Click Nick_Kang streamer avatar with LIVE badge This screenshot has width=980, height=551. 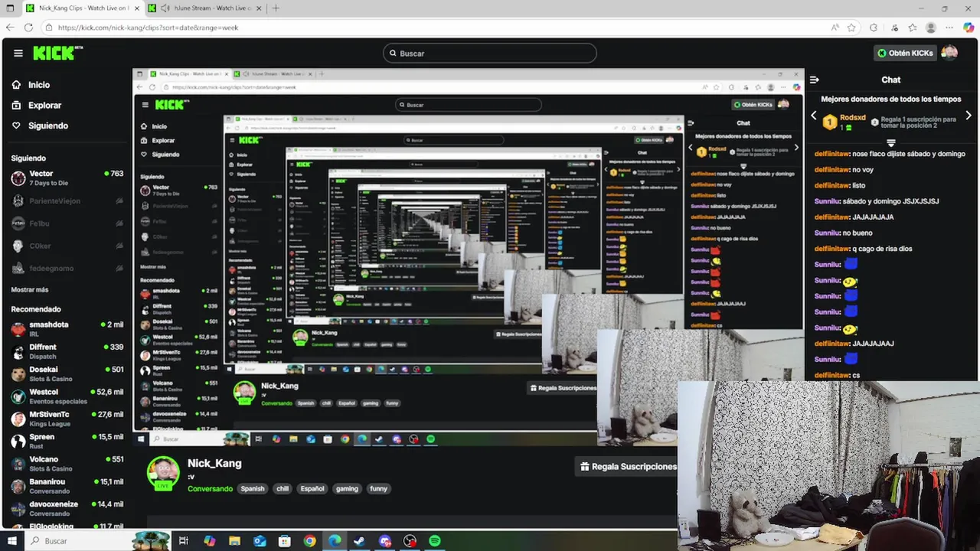pyautogui.click(x=163, y=473)
